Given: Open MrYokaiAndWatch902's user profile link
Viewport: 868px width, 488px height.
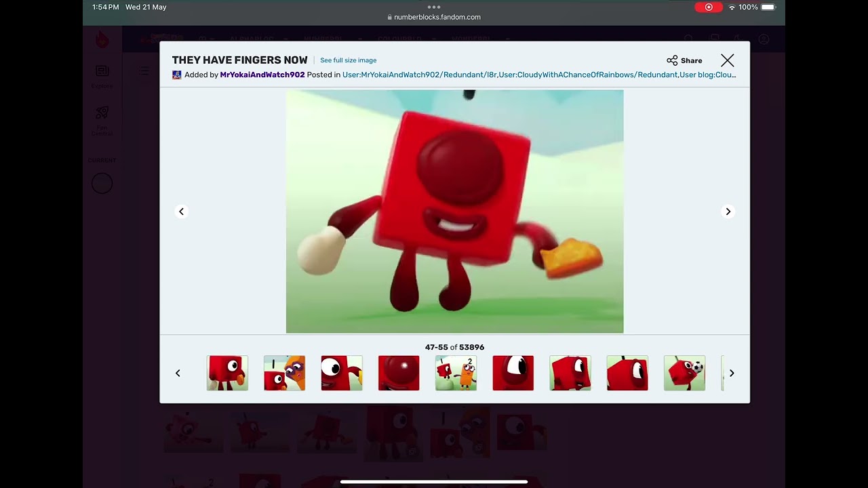Looking at the screenshot, I should (262, 75).
